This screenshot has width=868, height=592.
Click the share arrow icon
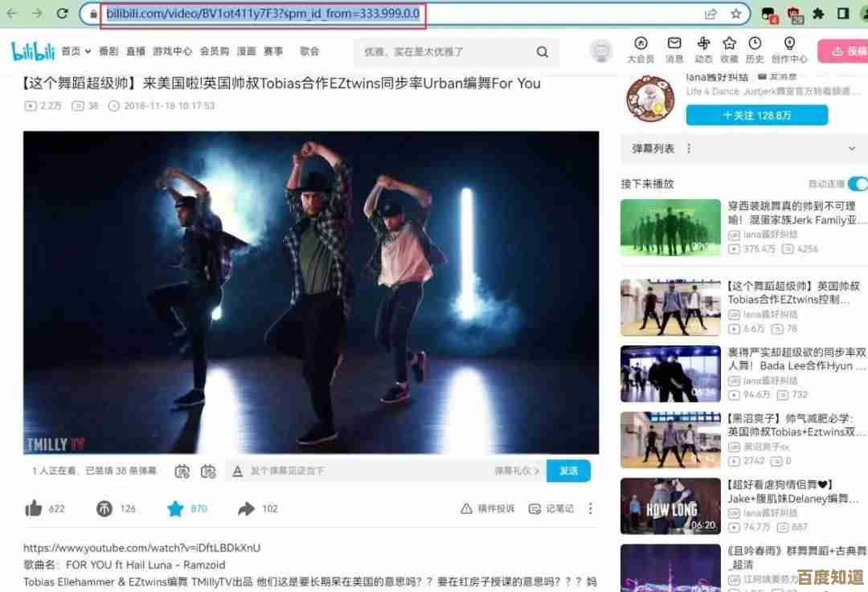point(246,508)
